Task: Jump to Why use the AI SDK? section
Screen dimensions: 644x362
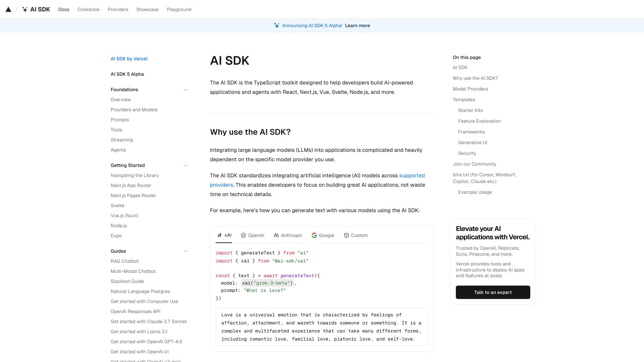Action: pyautogui.click(x=475, y=78)
